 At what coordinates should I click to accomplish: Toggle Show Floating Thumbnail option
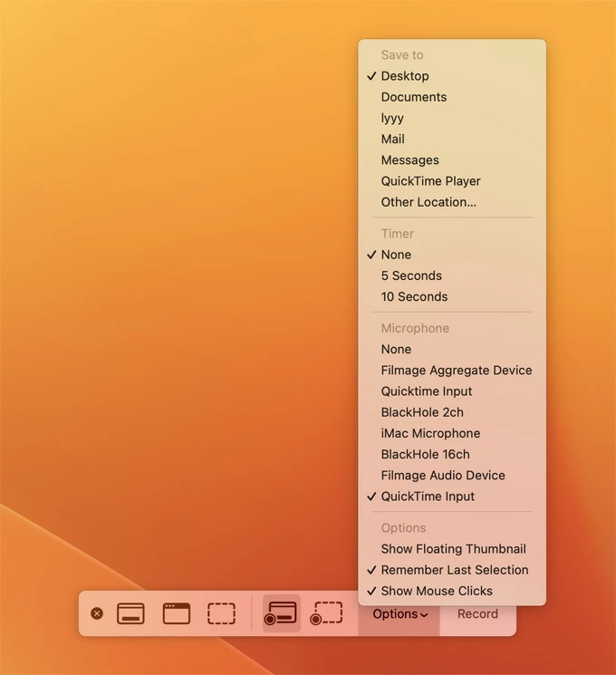[x=453, y=549]
